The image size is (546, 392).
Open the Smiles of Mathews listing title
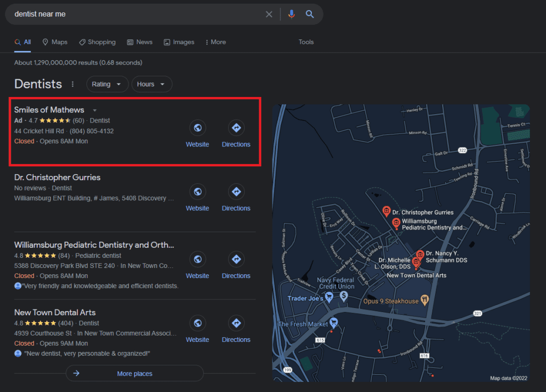click(x=49, y=110)
